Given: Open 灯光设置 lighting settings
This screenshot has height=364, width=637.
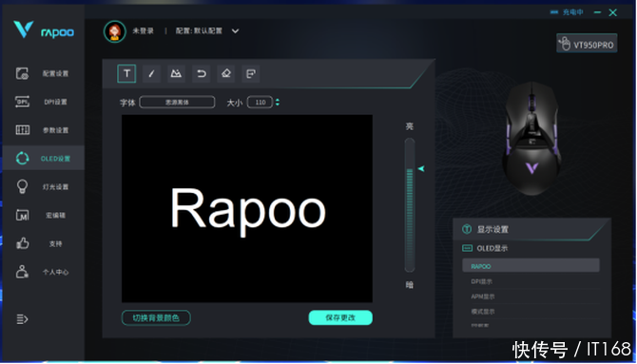Looking at the screenshot, I should point(44,187).
